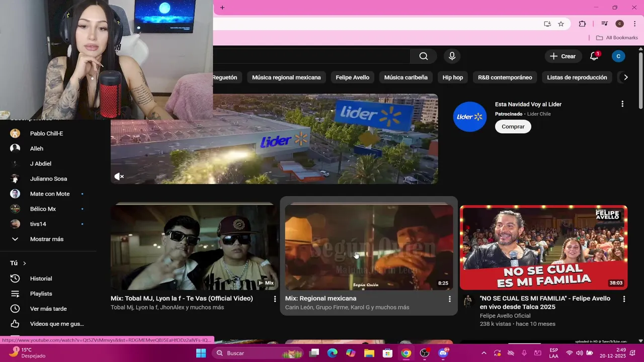Screen dimensions: 644x362
Task: Open the account avatar menu on YouTube
Action: coord(618,56)
